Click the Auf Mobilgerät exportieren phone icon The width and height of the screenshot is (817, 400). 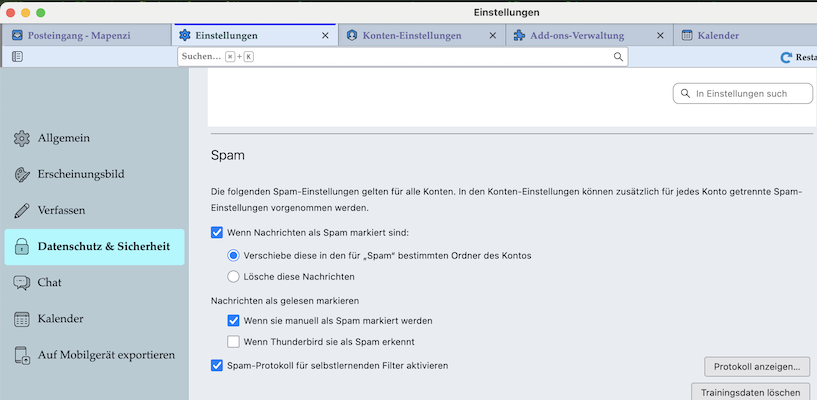tap(22, 355)
